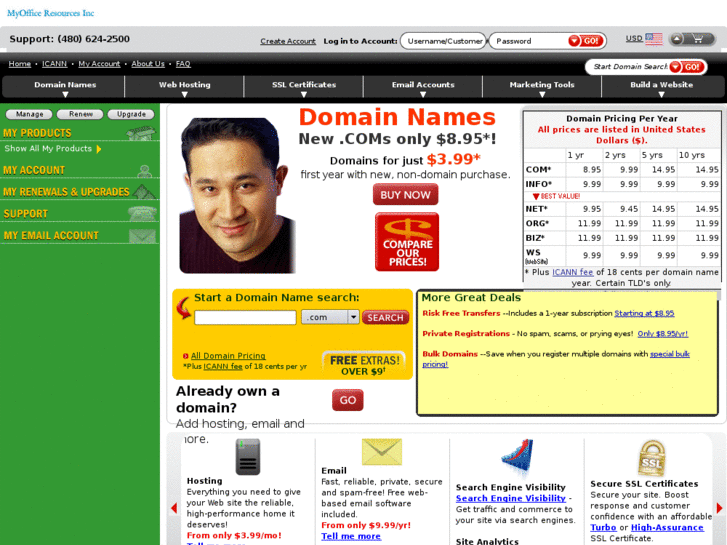The image size is (727, 545).
Task: Open the About Us link
Action: pos(148,64)
